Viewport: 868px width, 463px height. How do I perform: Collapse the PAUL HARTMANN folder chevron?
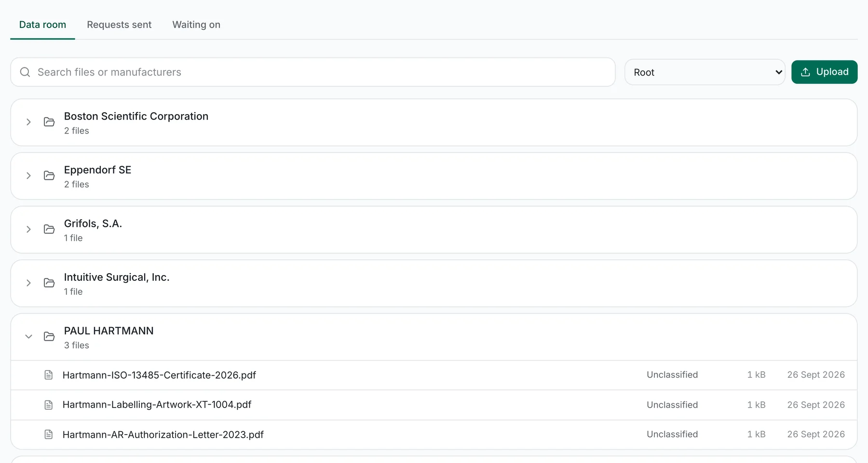[x=28, y=336]
